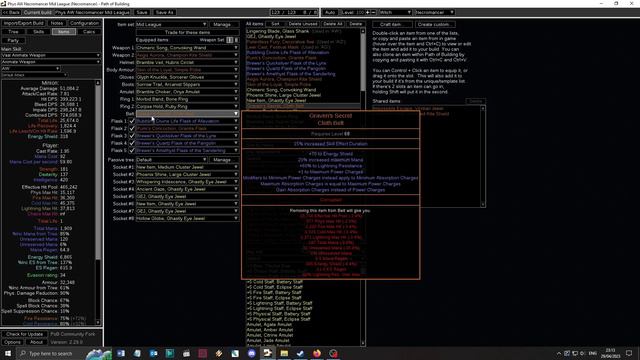Open Ring 1 Morbid Band dropdown
Screen dimensions: 640x360
click(187, 99)
